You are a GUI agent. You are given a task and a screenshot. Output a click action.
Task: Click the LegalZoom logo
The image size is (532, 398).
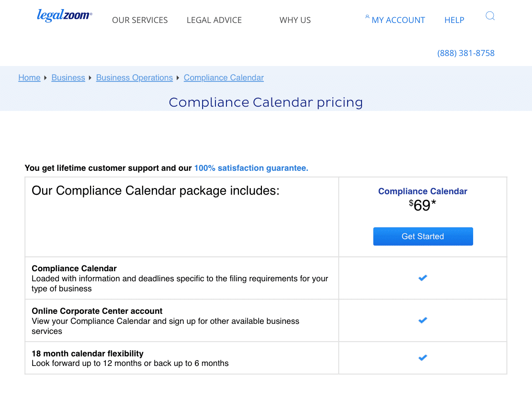click(x=65, y=15)
